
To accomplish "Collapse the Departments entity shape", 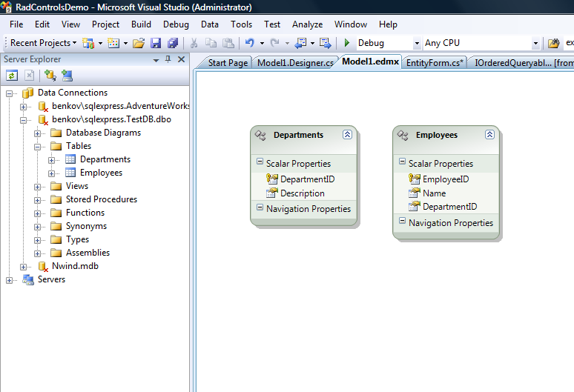I will [x=347, y=135].
